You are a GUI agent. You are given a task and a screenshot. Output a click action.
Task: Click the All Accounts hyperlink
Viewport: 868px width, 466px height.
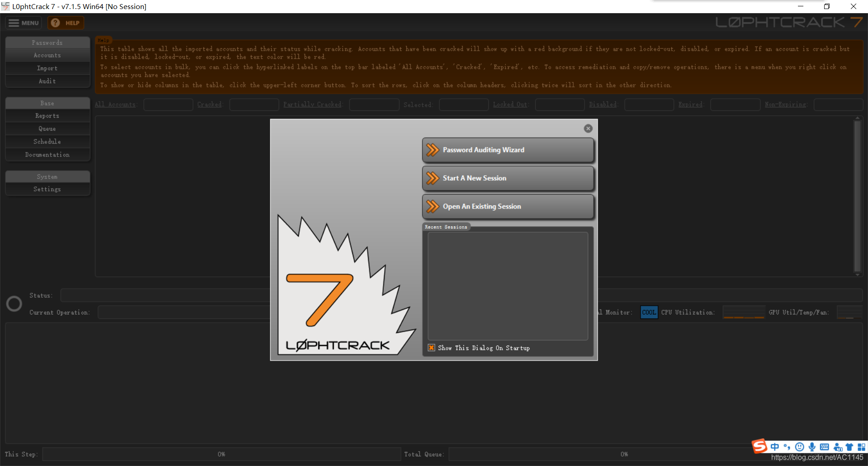pos(116,105)
